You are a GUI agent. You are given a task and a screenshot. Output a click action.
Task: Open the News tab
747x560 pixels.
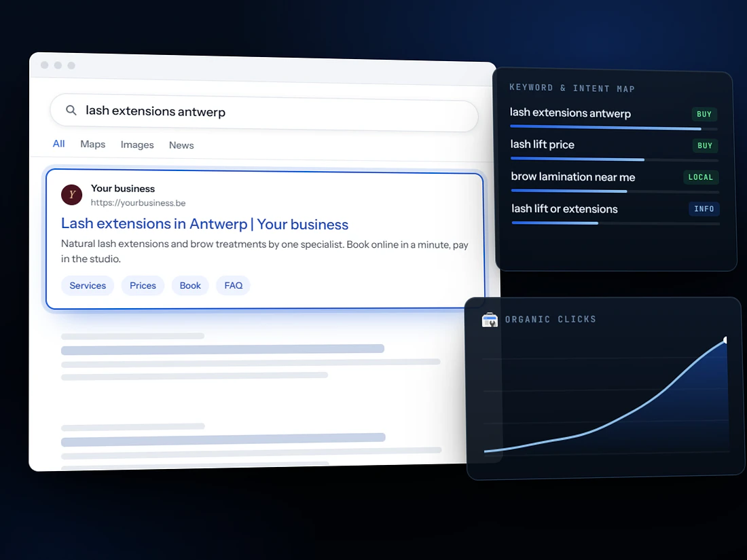click(181, 145)
